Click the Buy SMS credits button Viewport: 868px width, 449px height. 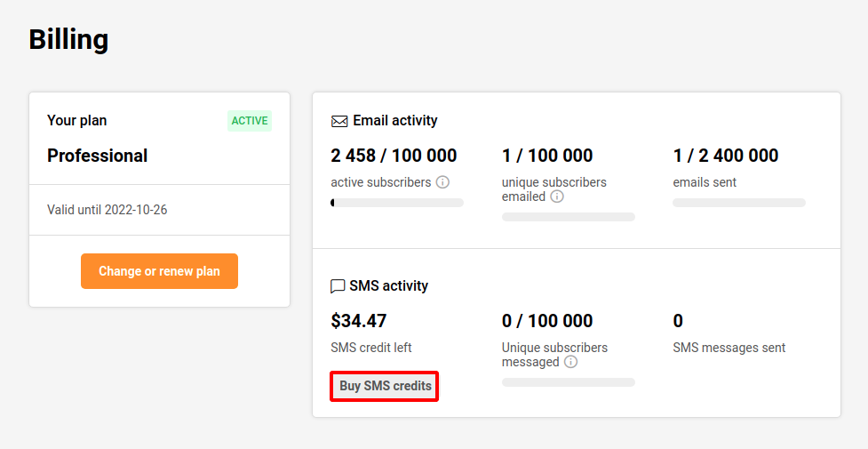coord(385,387)
